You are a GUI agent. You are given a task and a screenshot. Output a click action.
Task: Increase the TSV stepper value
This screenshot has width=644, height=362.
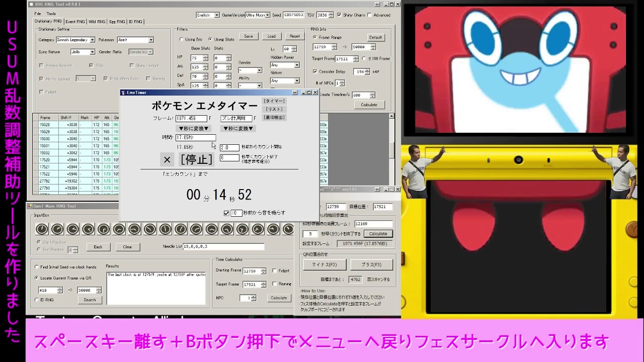point(332,14)
